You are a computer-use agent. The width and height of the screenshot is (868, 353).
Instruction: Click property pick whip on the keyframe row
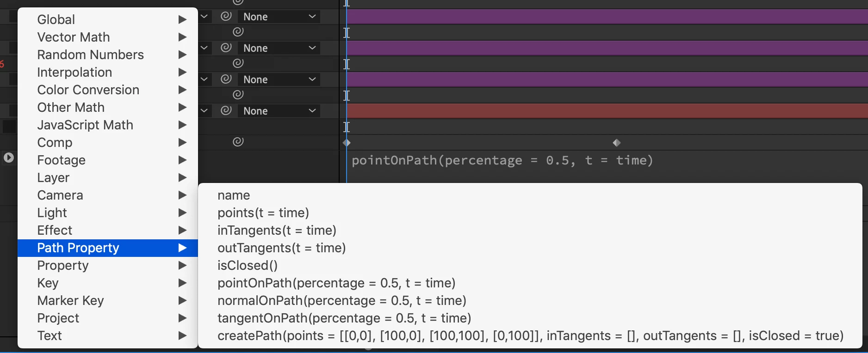[x=238, y=142]
